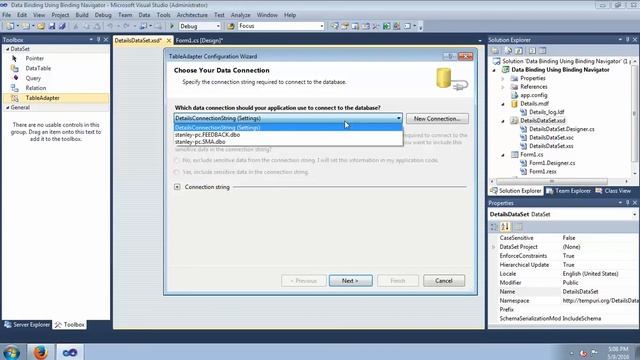Click the Start Debugging green arrow
This screenshot has width=640, height=360.
click(172, 26)
